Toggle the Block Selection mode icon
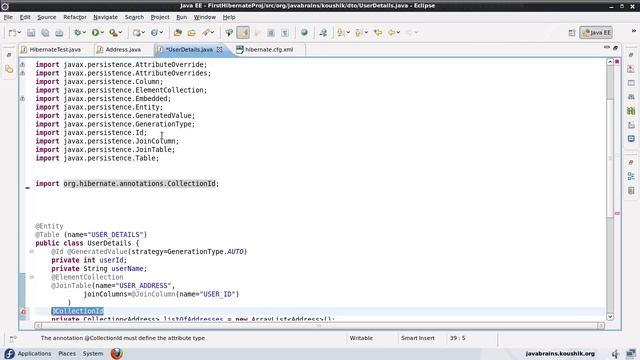The height and width of the screenshot is (360, 640). tap(271, 33)
